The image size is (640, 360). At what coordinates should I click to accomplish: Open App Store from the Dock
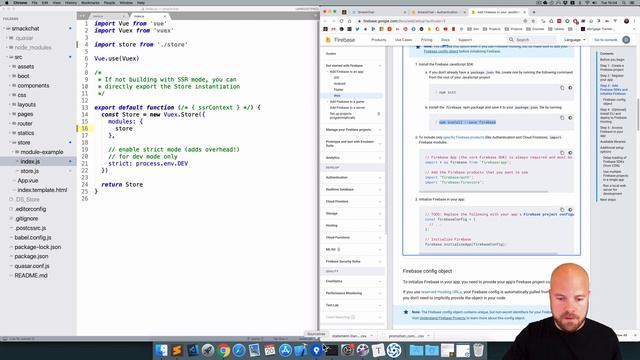(285, 350)
